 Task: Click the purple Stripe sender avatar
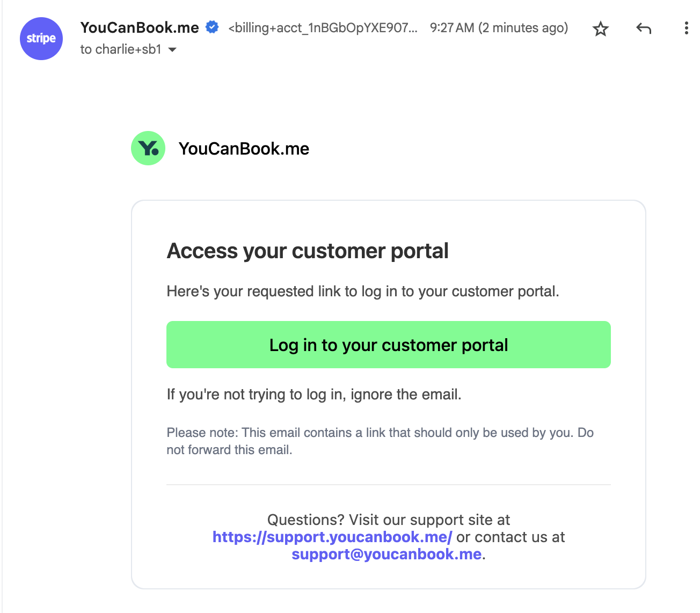(41, 39)
